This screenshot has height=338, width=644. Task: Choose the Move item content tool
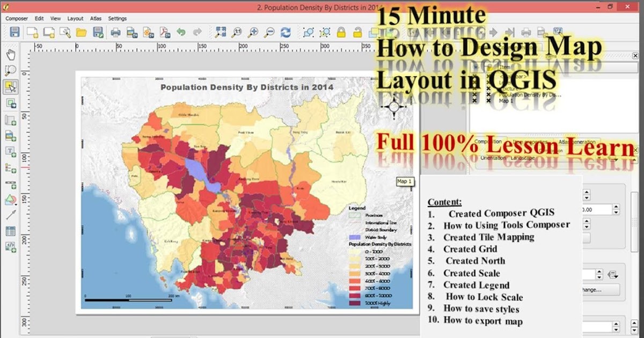(11, 102)
